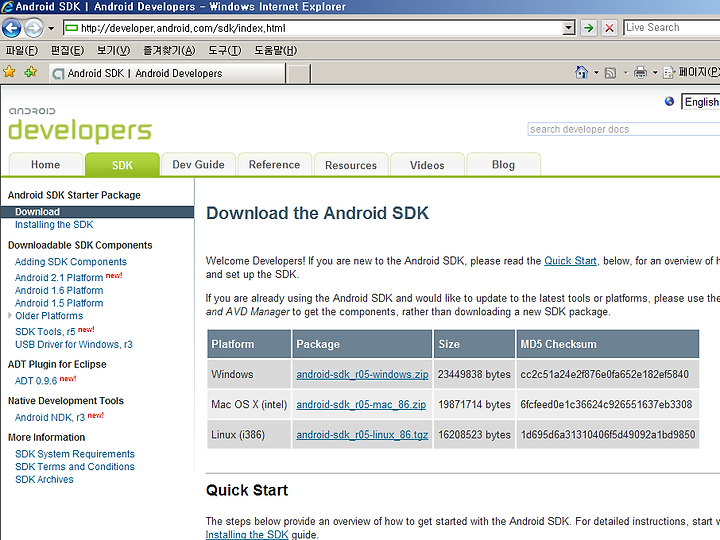
Task: Open the 도움말(H) menu
Action: pyautogui.click(x=276, y=50)
